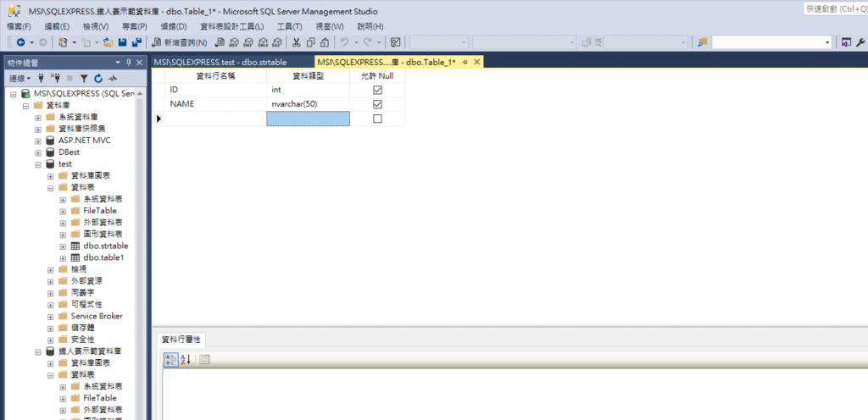The height and width of the screenshot is (420, 868).
Task: Click the Object Explorer vertical scrollbar
Action: coord(141,254)
